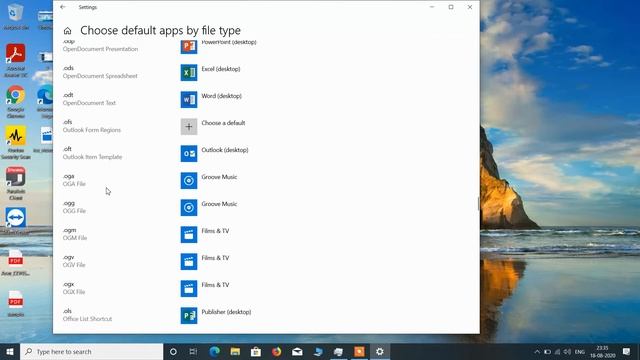Open File Explorer from the taskbar
640x360 pixels.
pyautogui.click(x=235, y=351)
